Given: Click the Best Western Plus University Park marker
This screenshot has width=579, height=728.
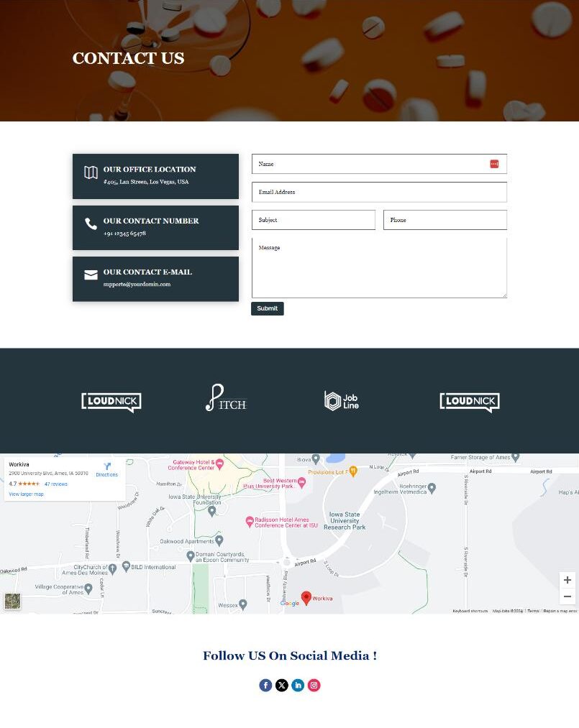Looking at the screenshot, I should 301,482.
